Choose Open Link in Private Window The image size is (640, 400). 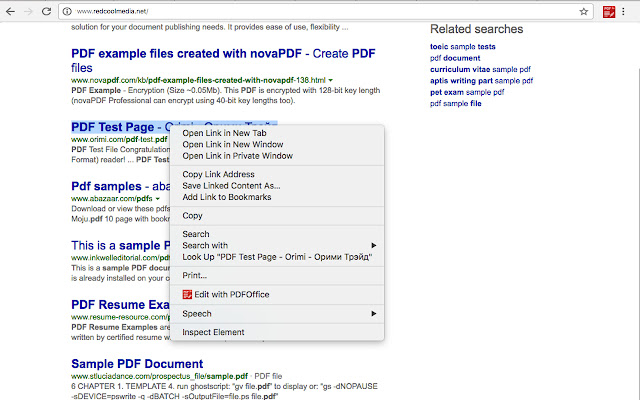[x=238, y=156]
